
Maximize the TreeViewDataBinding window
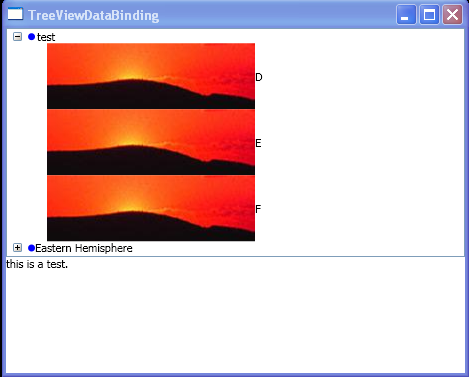pos(429,15)
